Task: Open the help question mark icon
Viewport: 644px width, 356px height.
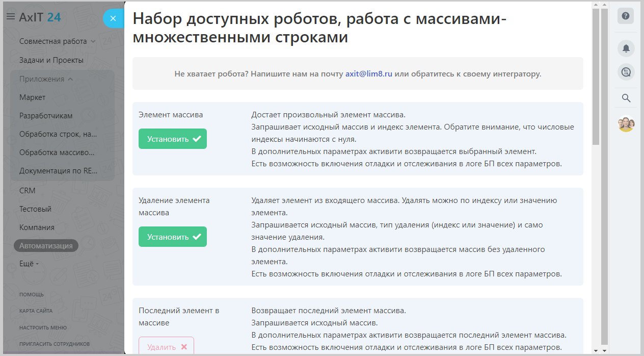Action: click(x=626, y=16)
